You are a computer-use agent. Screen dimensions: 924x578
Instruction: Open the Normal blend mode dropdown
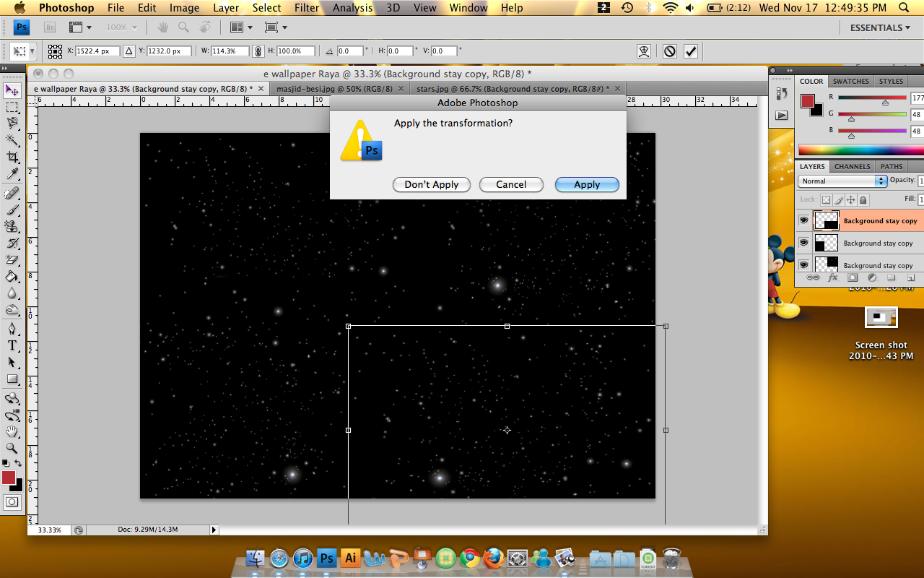coord(842,181)
